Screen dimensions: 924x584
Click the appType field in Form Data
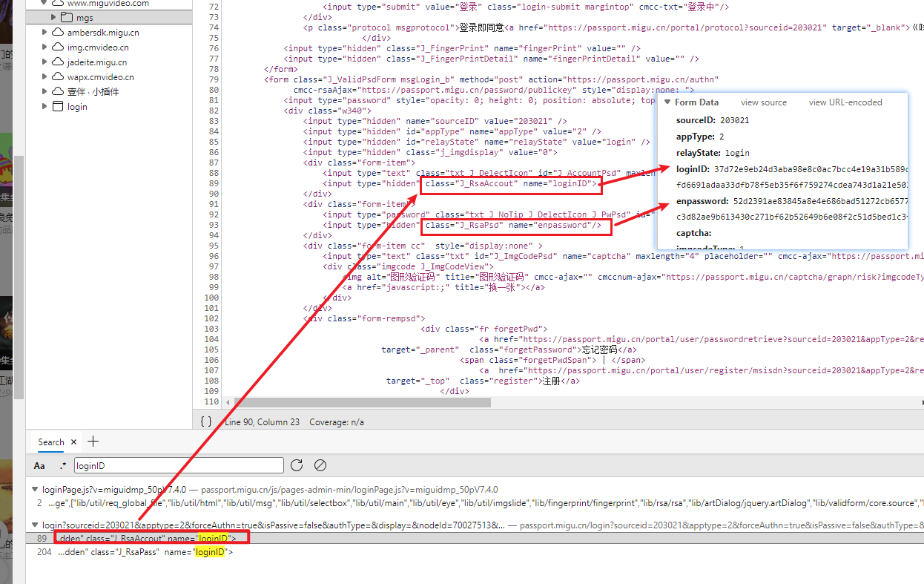[700, 137]
